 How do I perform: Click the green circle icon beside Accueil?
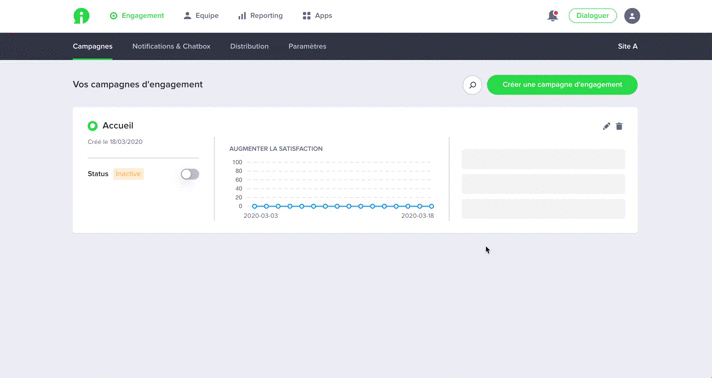93,126
